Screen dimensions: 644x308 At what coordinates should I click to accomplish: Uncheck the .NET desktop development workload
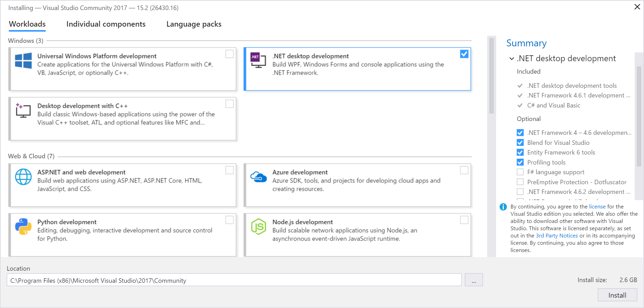464,54
